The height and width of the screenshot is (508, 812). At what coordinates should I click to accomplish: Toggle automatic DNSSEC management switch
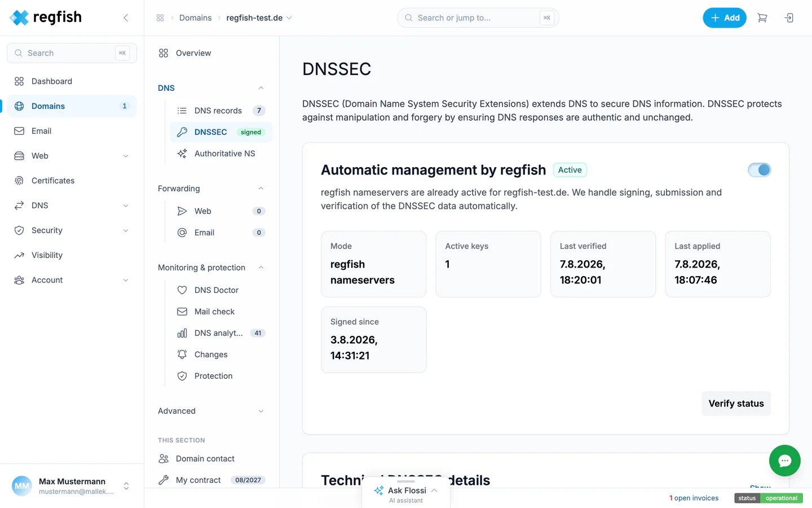click(759, 170)
